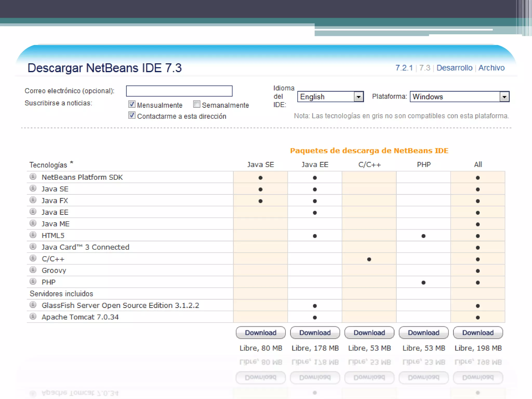This screenshot has height=399, width=532.
Task: Download the All bundle (198 MB)
Action: (x=478, y=333)
